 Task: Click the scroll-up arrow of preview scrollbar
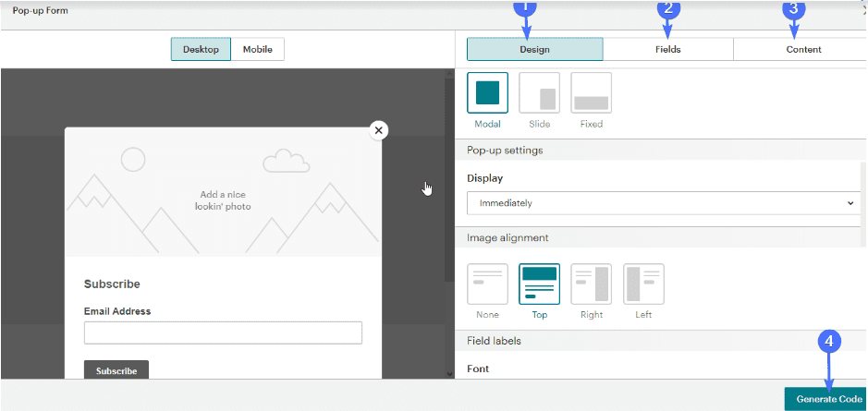click(449, 72)
